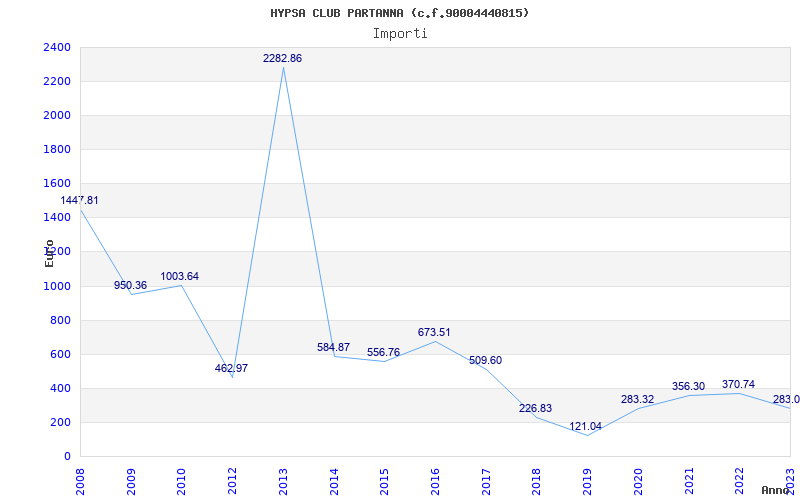Click the 2015 x-axis label
This screenshot has height=500, width=800.
point(384,481)
